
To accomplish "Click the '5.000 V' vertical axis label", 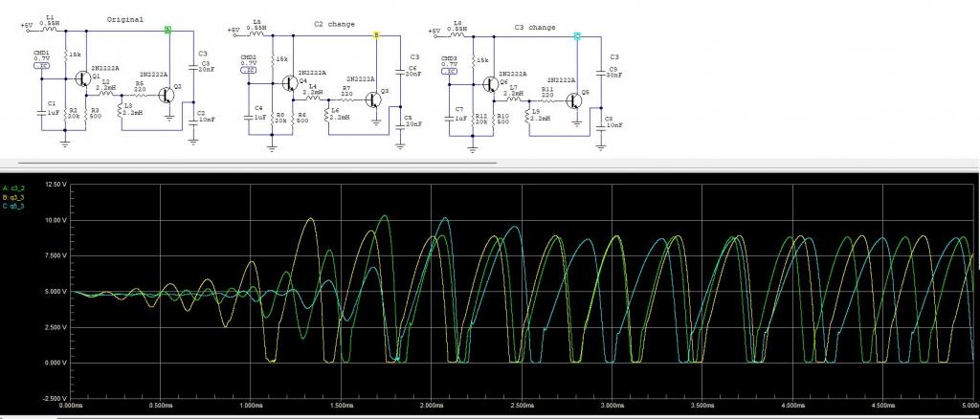I will (x=56, y=292).
